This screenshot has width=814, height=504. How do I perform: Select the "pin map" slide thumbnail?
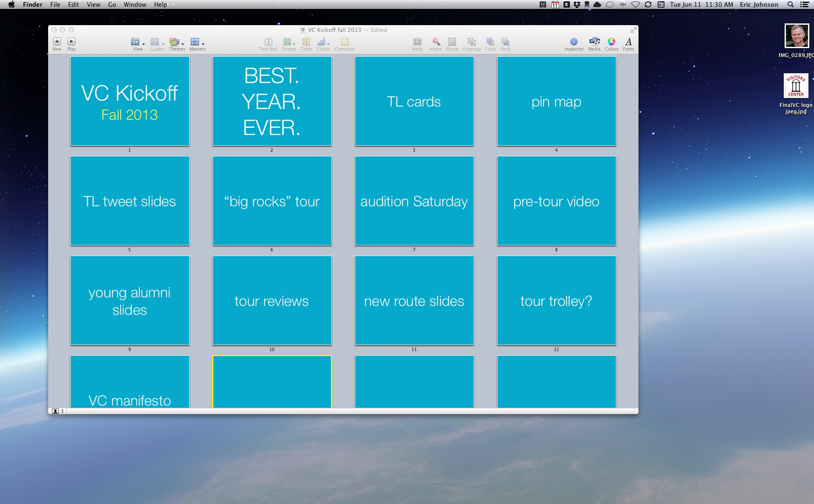556,101
